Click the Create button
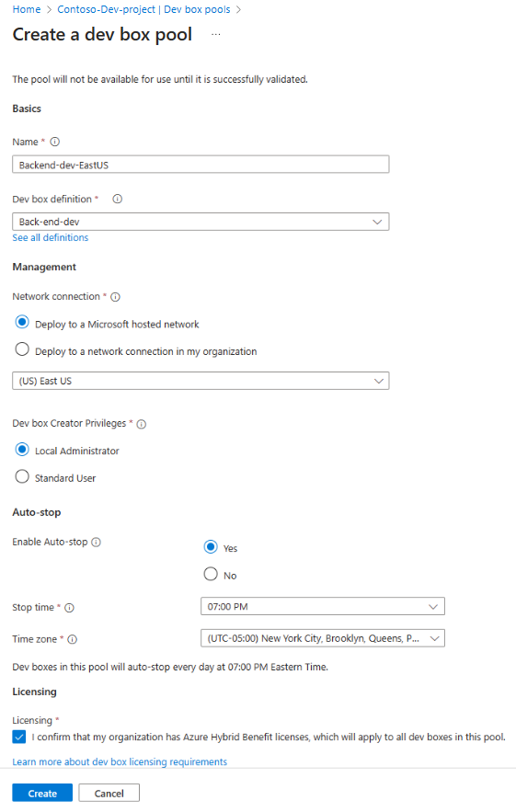Image resolution: width=516 pixels, height=812 pixels. pyautogui.click(x=42, y=794)
